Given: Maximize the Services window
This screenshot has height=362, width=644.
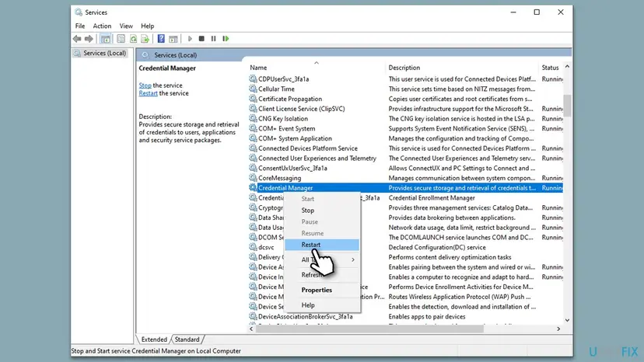Looking at the screenshot, I should pos(537,12).
